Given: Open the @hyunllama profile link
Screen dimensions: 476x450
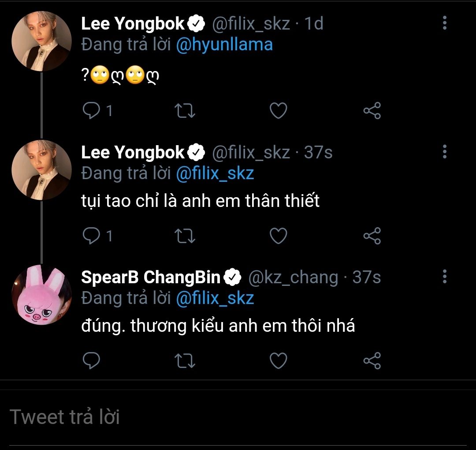Looking at the screenshot, I should (x=224, y=45).
